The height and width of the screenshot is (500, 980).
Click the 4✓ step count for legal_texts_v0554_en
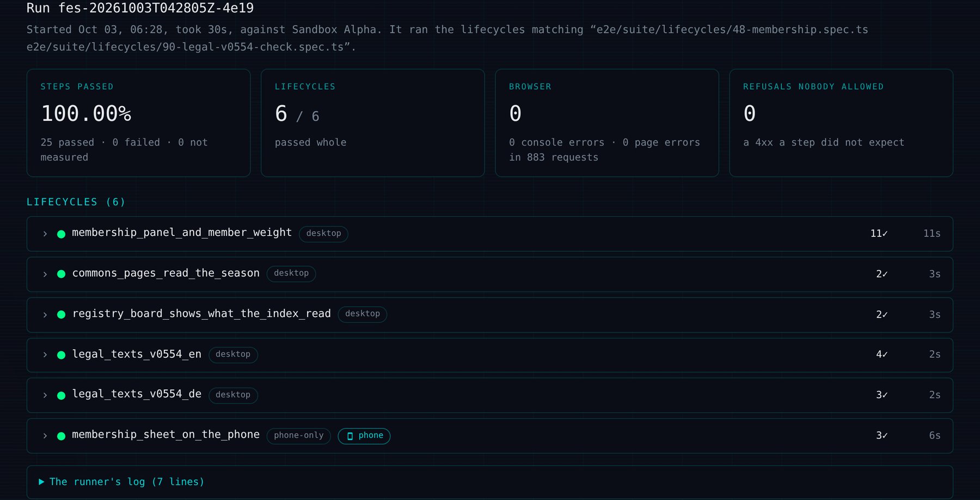tap(881, 355)
